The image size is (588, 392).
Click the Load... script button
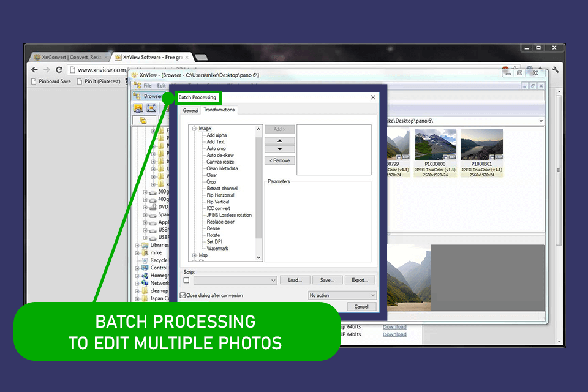click(295, 280)
